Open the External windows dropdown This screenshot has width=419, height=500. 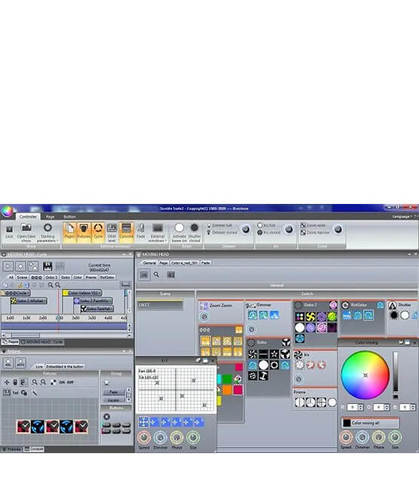coord(158,232)
